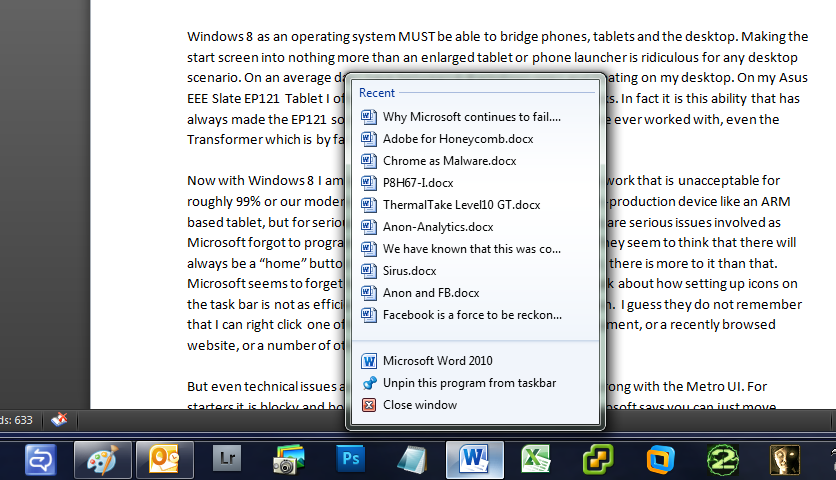Click the proofing errors icon in Word status bar
The width and height of the screenshot is (836, 480).
pyautogui.click(x=59, y=420)
